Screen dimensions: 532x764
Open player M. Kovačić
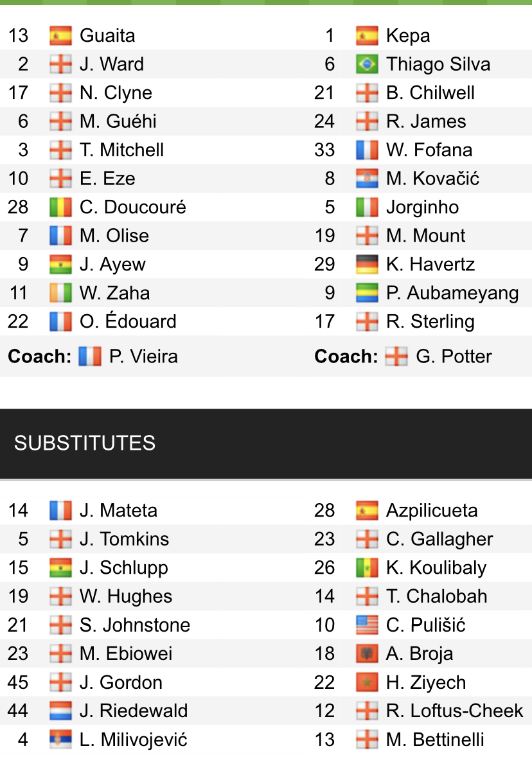pos(432,179)
